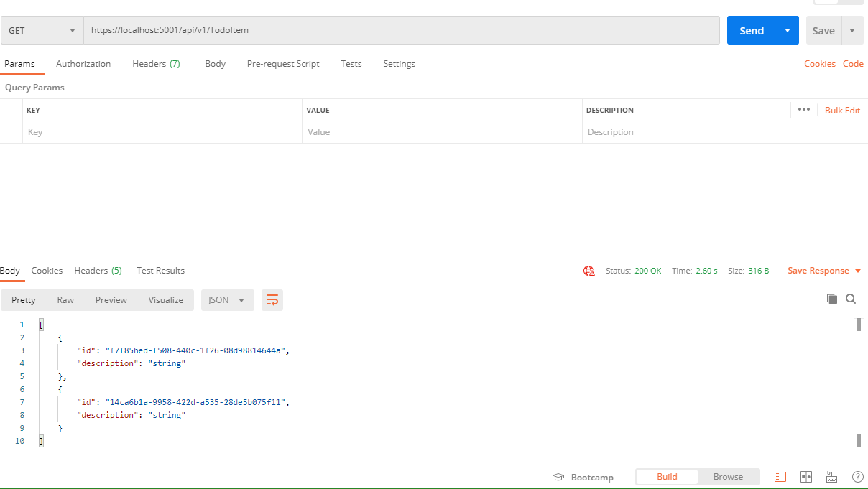Open the Test Results tab in the response

(x=160, y=271)
